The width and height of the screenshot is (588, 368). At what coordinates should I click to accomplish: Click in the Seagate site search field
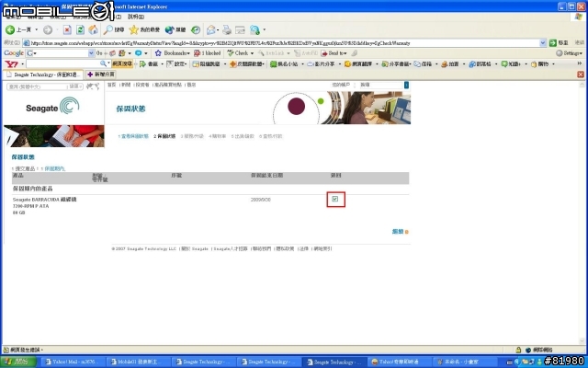[x=381, y=85]
